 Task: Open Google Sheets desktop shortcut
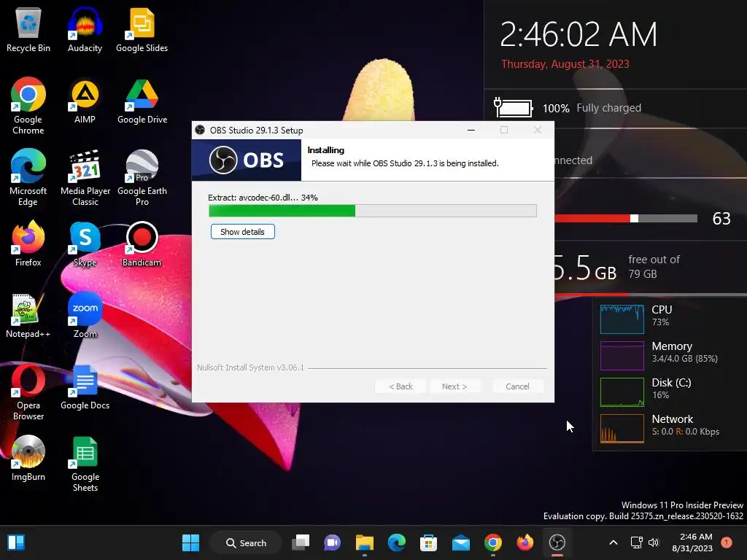pos(85,463)
